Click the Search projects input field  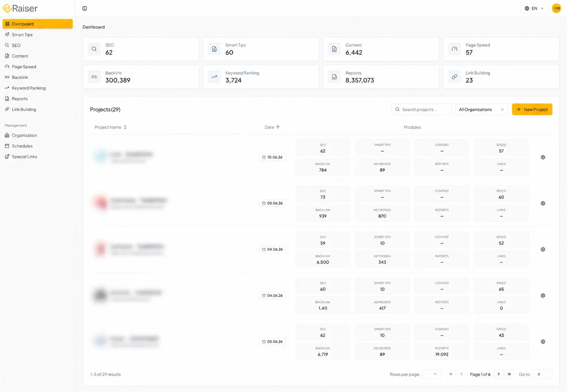(421, 109)
